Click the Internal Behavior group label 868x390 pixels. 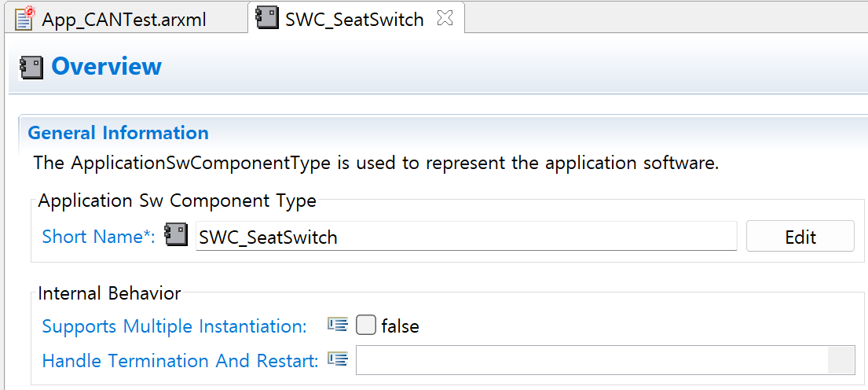(x=110, y=293)
